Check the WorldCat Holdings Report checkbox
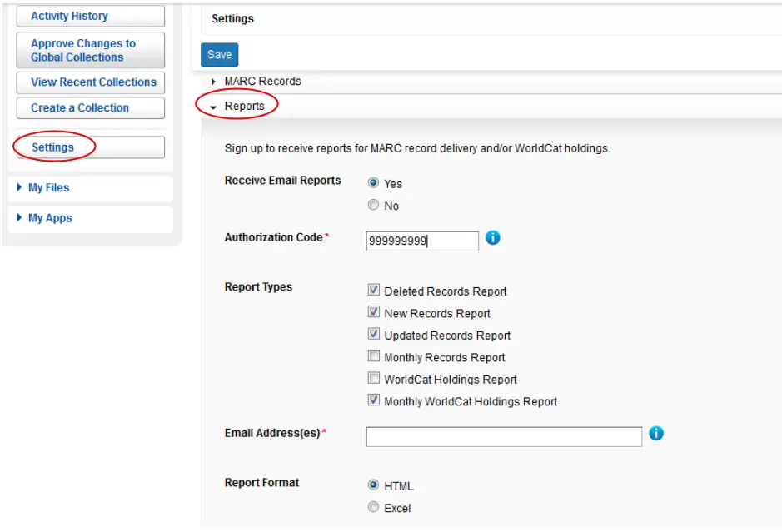The height and width of the screenshot is (532, 782). [x=374, y=379]
